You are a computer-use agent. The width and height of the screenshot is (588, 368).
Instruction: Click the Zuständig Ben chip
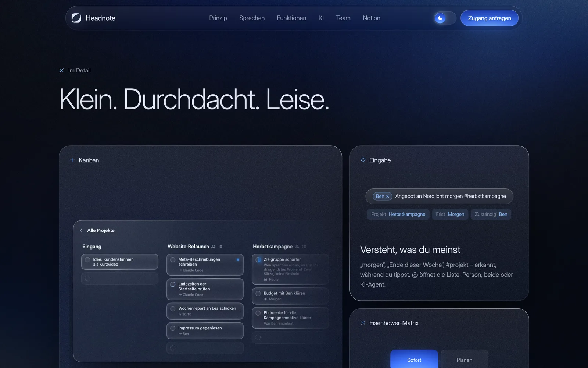point(491,214)
